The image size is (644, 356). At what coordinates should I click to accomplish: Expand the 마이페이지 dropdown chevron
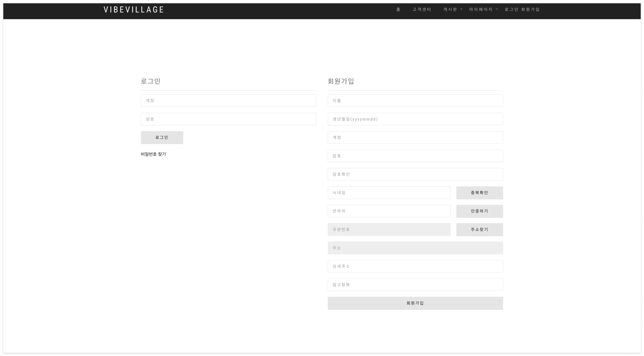(497, 9)
